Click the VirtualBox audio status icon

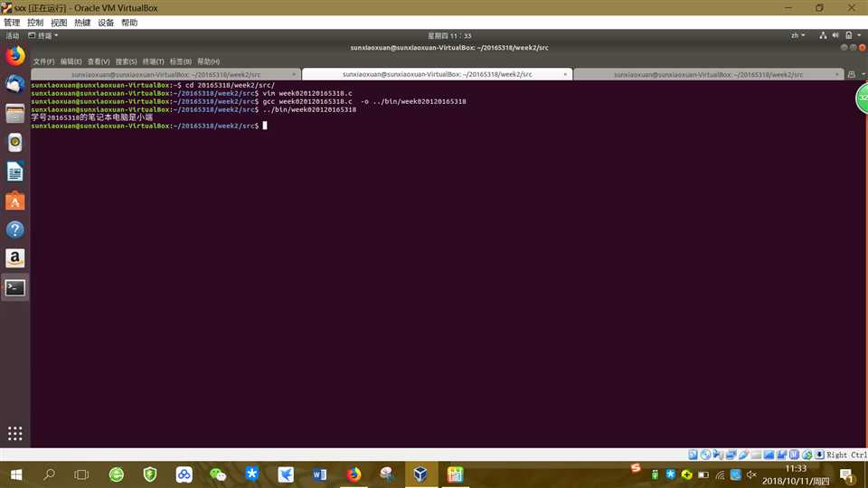click(x=718, y=455)
